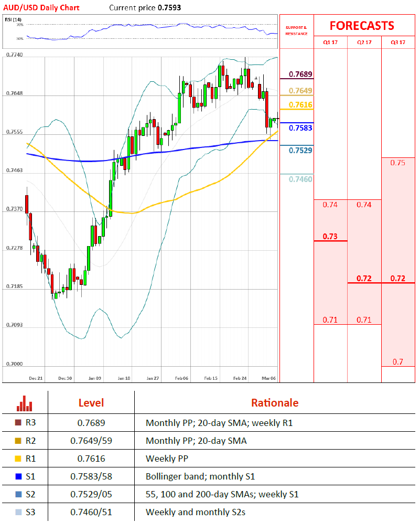Click the R2 gold color swatch
Image resolution: width=420 pixels, height=522 pixels.
[18, 441]
